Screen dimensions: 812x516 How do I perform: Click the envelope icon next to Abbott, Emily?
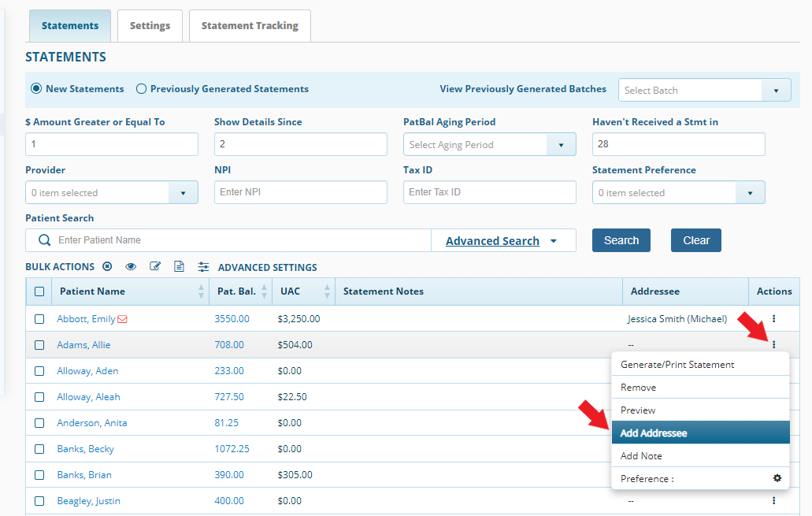(x=122, y=319)
